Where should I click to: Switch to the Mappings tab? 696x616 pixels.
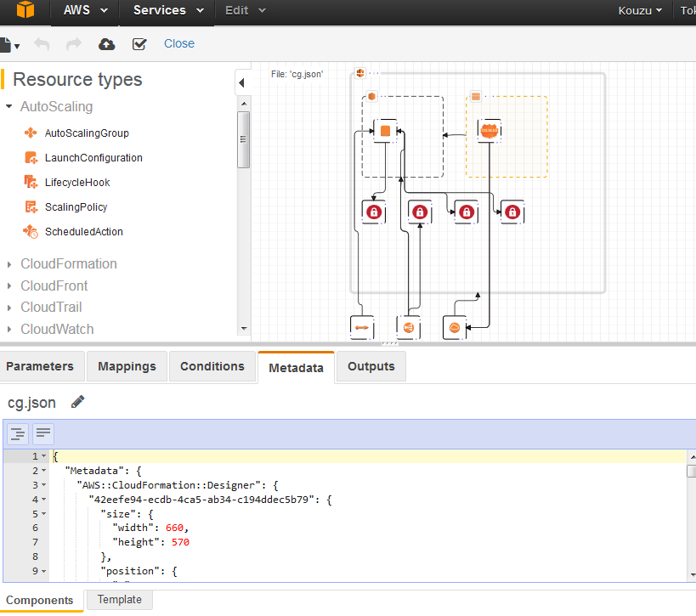tap(127, 366)
